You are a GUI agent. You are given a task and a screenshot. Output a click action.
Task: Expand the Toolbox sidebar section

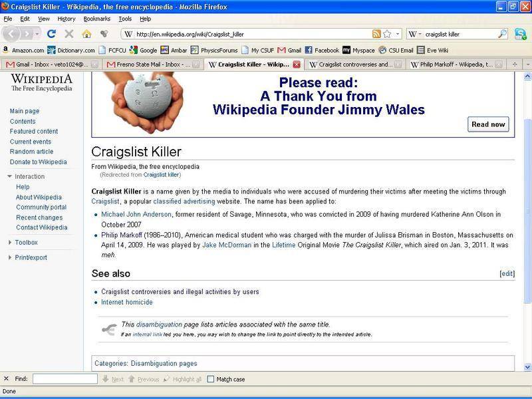(x=10, y=243)
